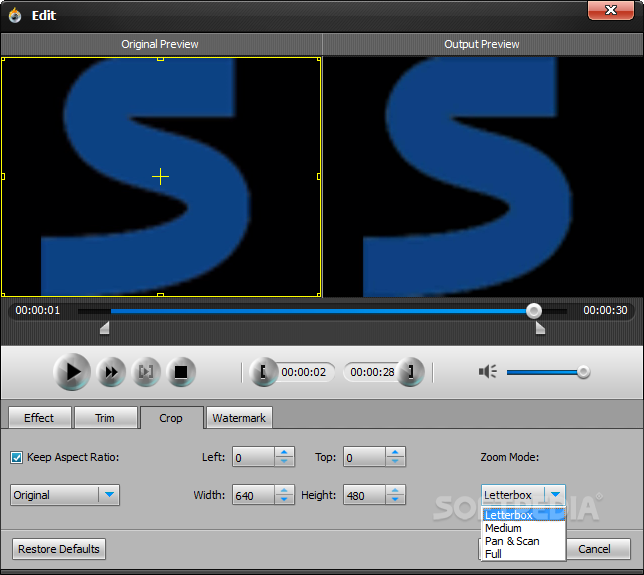Switch to the Trim tab
This screenshot has height=575, width=644.
click(x=106, y=418)
